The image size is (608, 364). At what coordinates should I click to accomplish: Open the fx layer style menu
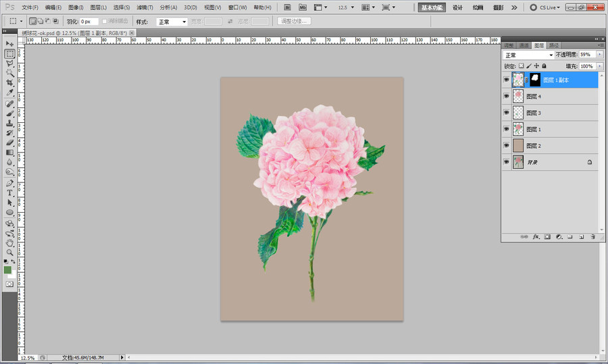click(x=536, y=236)
